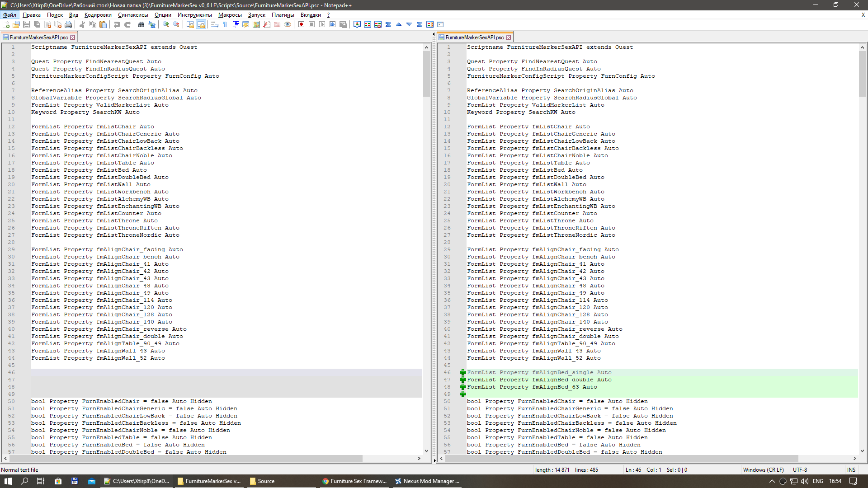Image resolution: width=868 pixels, height=488 pixels.
Task: Open Folder as Workspace icon
Action: tap(277, 24)
